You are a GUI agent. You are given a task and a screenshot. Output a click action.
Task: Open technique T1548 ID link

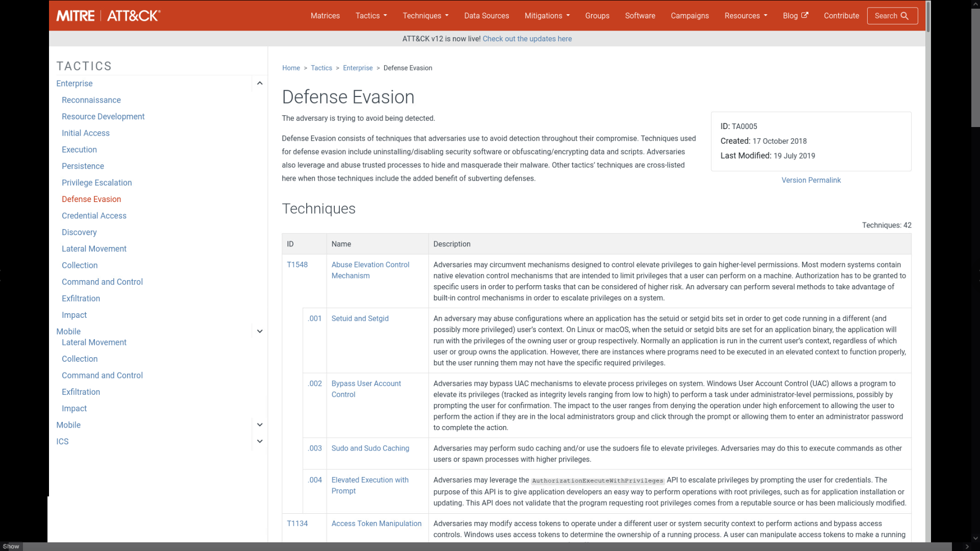[x=297, y=265]
